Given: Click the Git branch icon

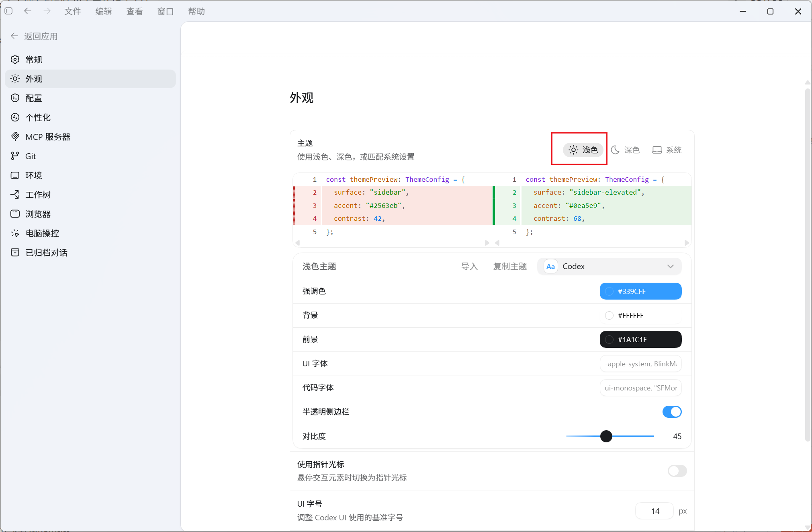Looking at the screenshot, I should click(15, 156).
